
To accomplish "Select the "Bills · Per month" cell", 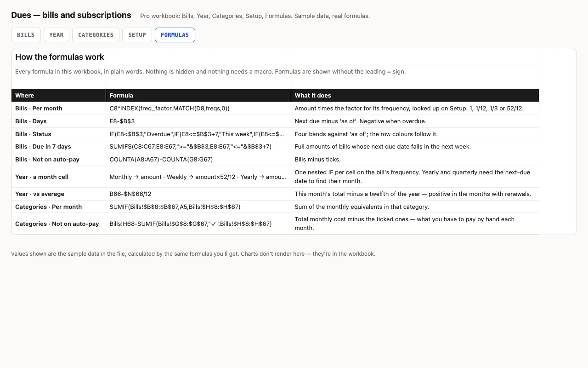I will point(59,109).
